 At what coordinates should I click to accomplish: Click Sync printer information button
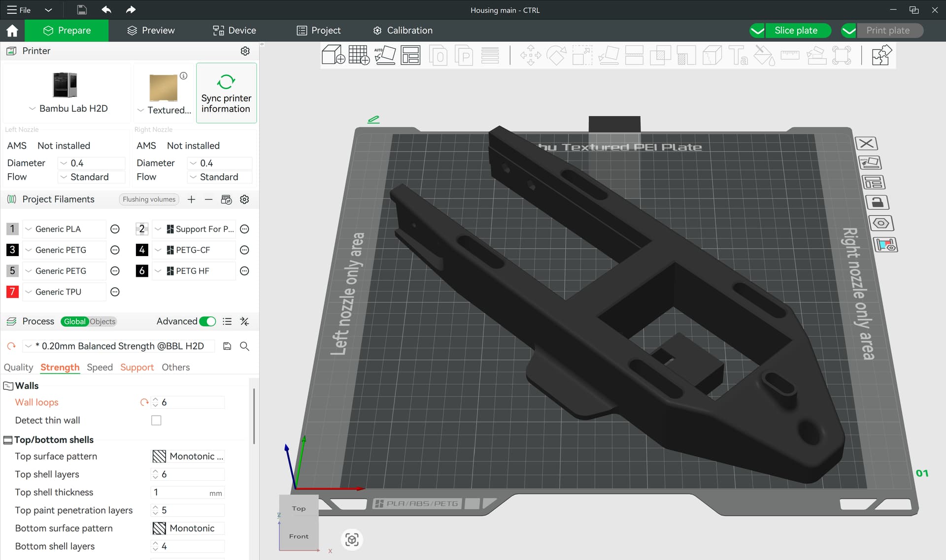click(226, 93)
